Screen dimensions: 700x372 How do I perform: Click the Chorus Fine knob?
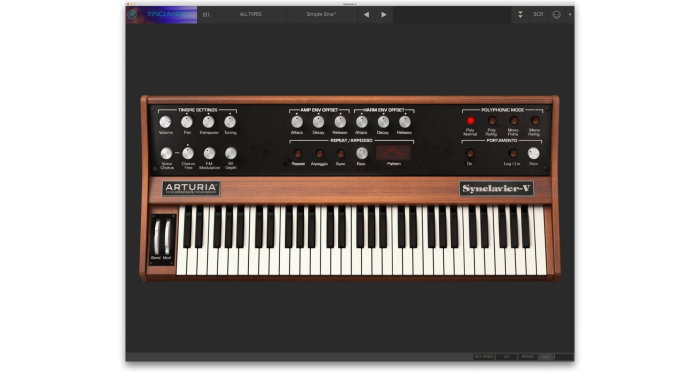(x=188, y=153)
